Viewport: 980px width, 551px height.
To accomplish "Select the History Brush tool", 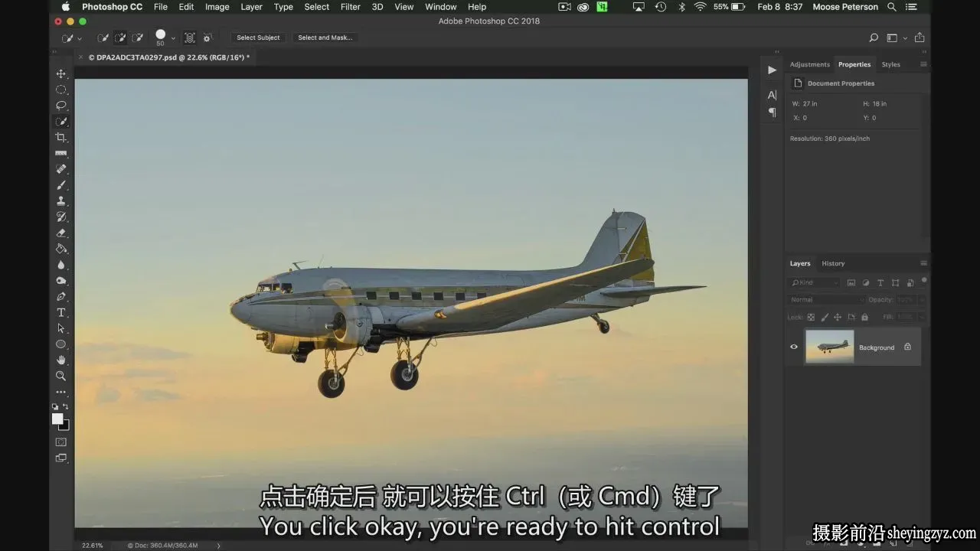I will (61, 217).
